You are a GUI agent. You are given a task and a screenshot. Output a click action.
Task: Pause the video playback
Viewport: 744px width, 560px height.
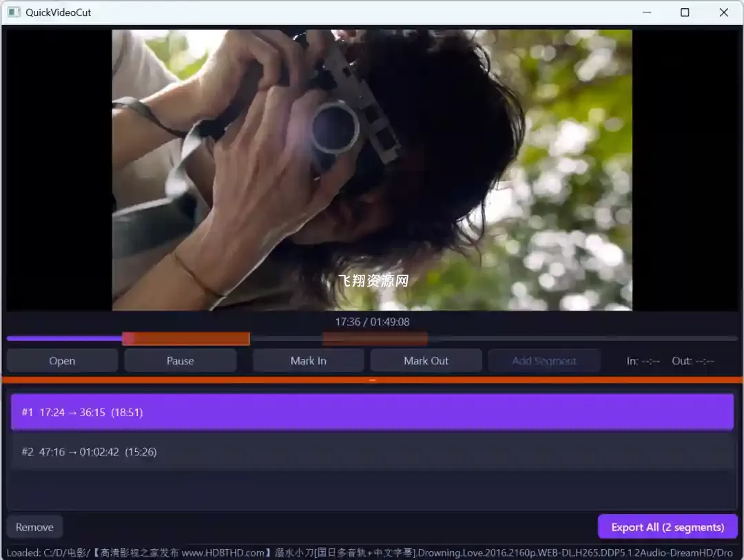click(180, 361)
